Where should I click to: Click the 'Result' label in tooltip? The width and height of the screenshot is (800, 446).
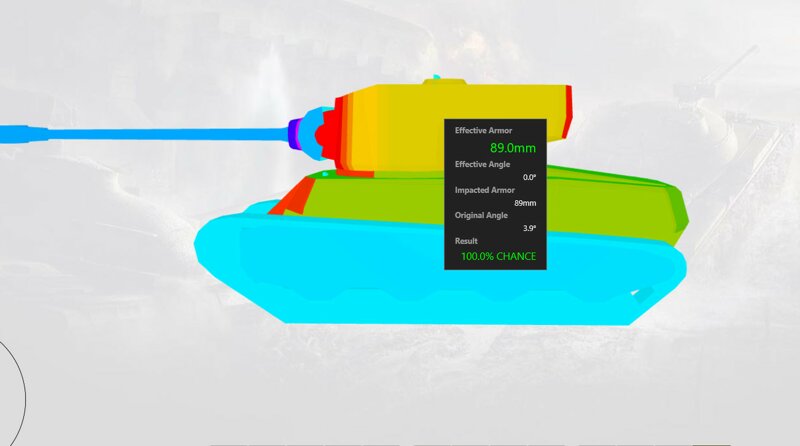point(466,241)
